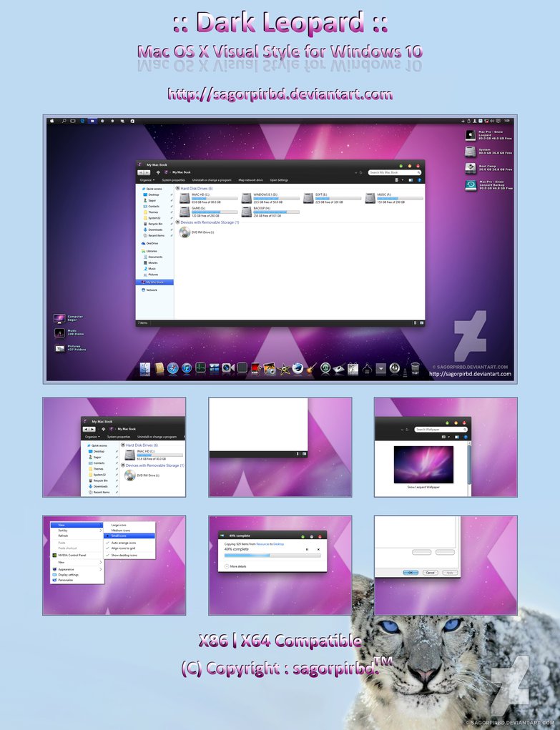Toggle preview pane icon in main explorer toolbar
The width and height of the screenshot is (560, 730).
pyautogui.click(x=412, y=179)
